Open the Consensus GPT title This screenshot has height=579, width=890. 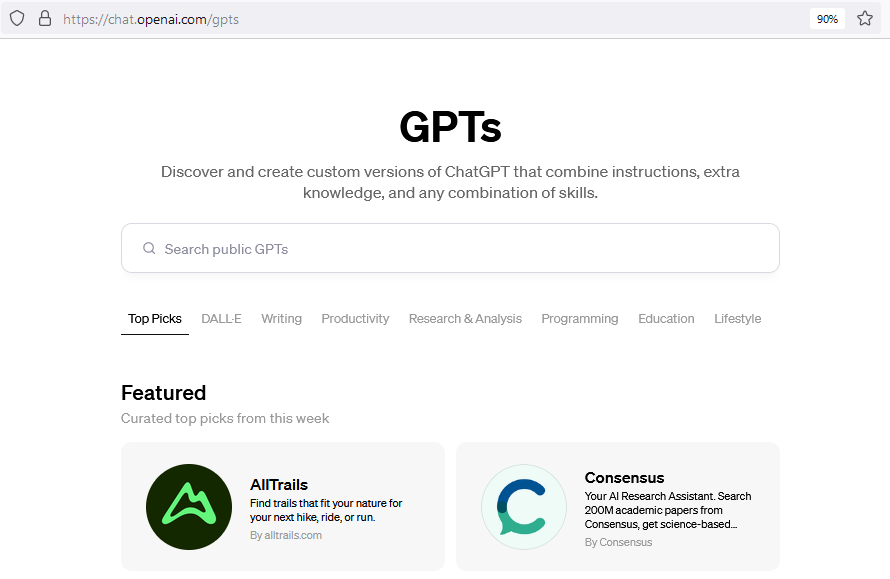tap(624, 477)
